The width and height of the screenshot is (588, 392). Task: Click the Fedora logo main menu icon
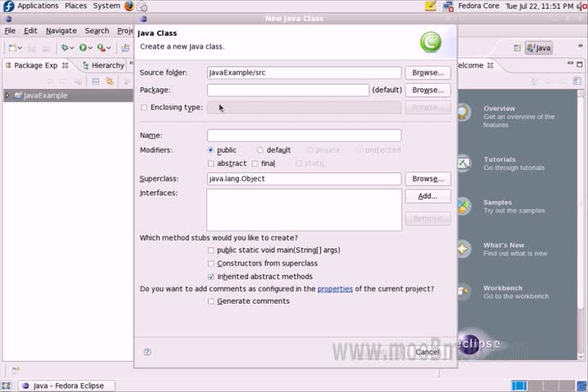(8, 6)
